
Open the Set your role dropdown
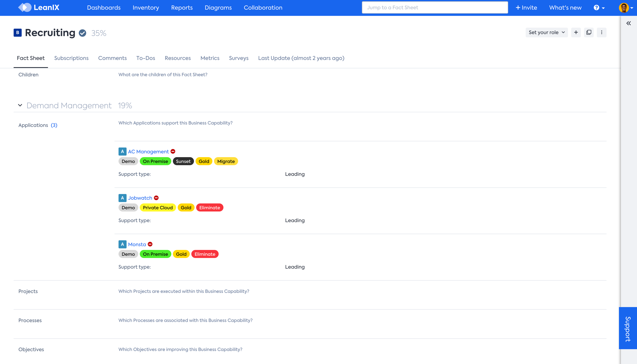pos(547,32)
